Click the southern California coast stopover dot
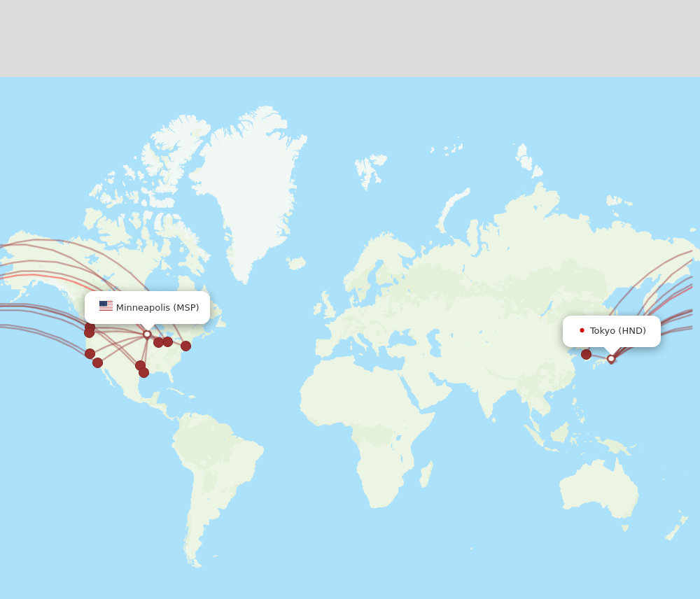700x599 pixels. (x=98, y=363)
